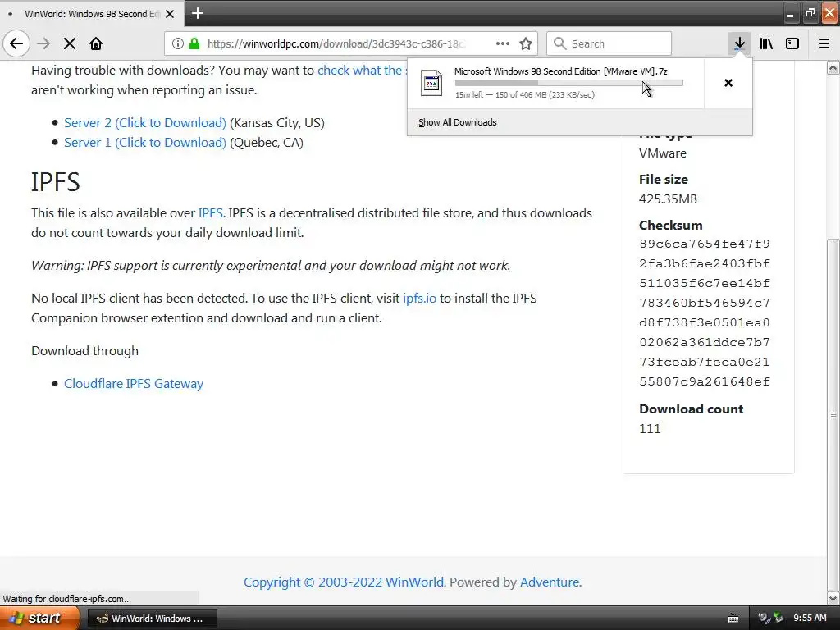Open the Firefox hamburger menu
The height and width of the screenshot is (630, 840).
824,43
